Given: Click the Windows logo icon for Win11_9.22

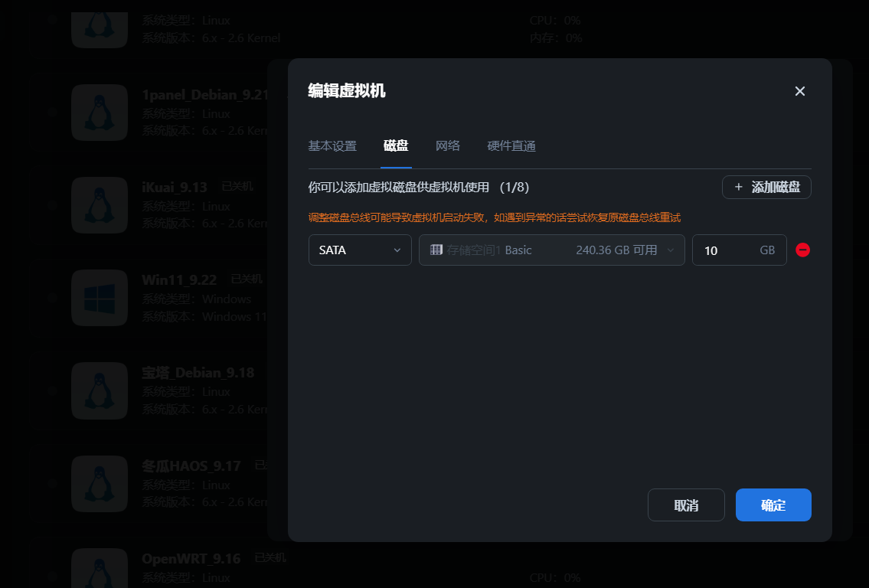Looking at the screenshot, I should pyautogui.click(x=100, y=298).
